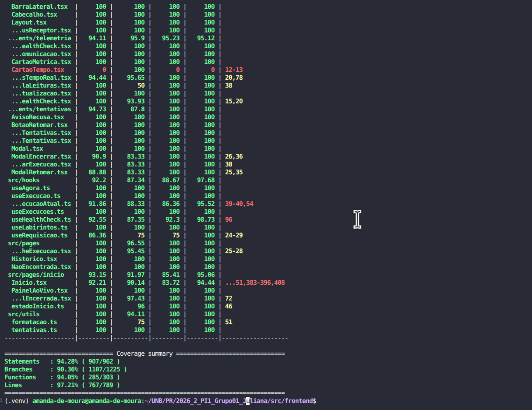Viewport: 532px width, 410px height.
Task: Click the Lines 97.21% summary line
Action: pos(62,385)
